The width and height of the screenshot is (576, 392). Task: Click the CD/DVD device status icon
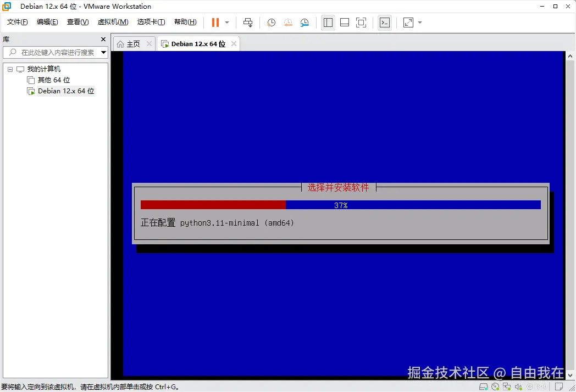[x=495, y=387]
